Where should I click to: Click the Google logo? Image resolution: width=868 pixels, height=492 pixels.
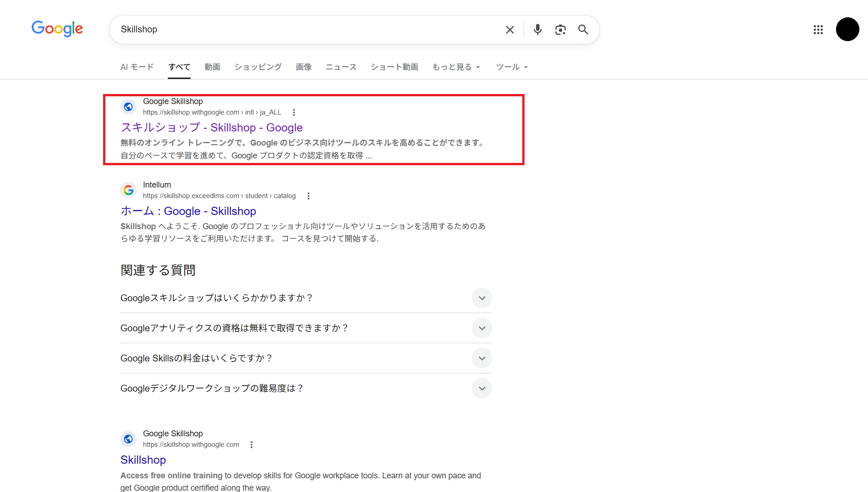tap(57, 29)
